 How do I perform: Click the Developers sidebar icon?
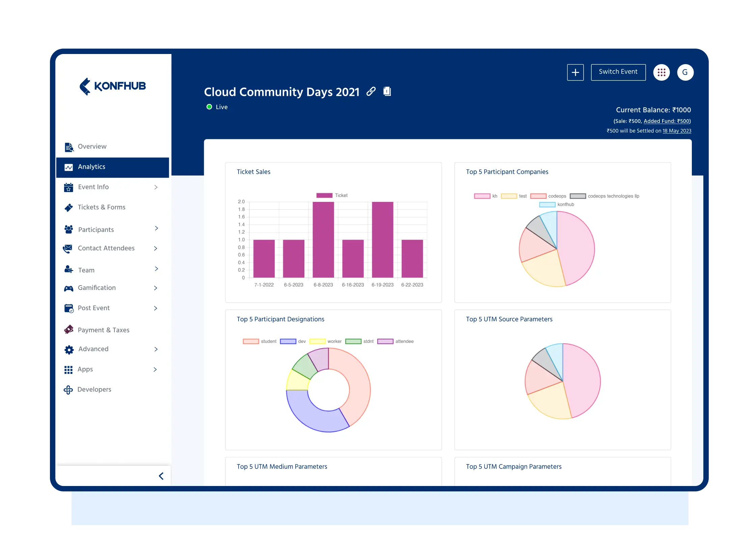pyautogui.click(x=69, y=389)
